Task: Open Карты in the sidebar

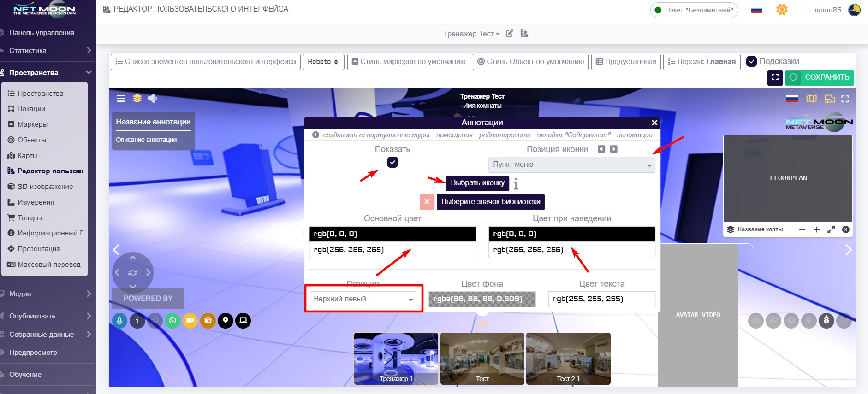Action: pyautogui.click(x=28, y=156)
